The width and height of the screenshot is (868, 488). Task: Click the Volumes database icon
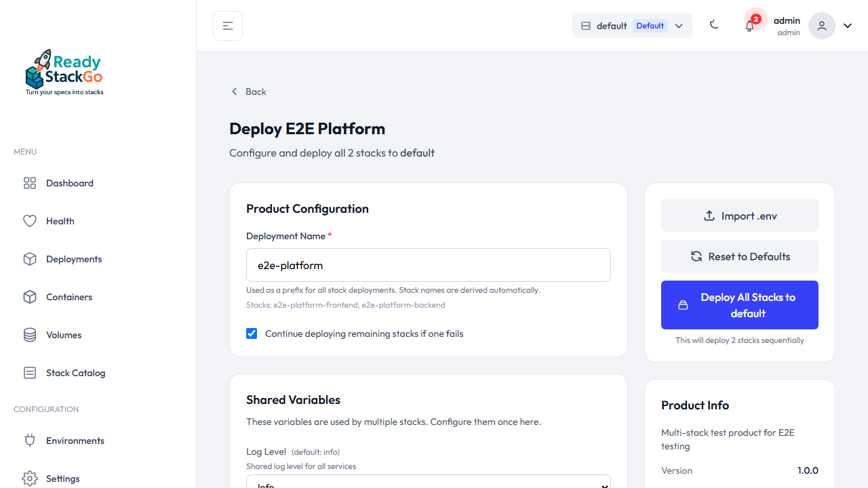tap(30, 334)
